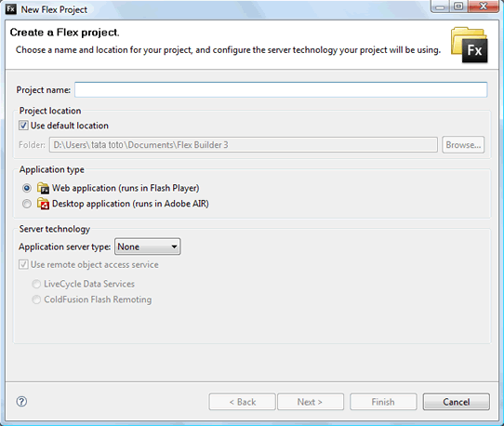
Task: Click the Browse button
Action: [463, 145]
